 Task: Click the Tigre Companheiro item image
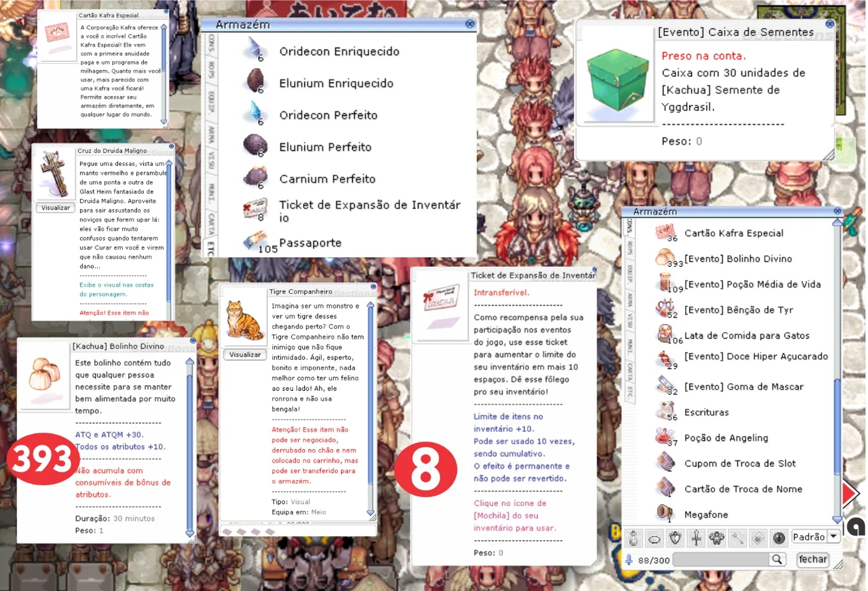(245, 320)
